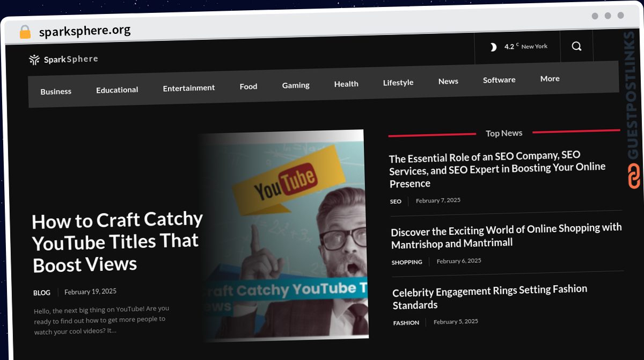Viewport: 644px width, 360px height.
Task: Click the SHOPPING category tag
Action: [407, 262]
